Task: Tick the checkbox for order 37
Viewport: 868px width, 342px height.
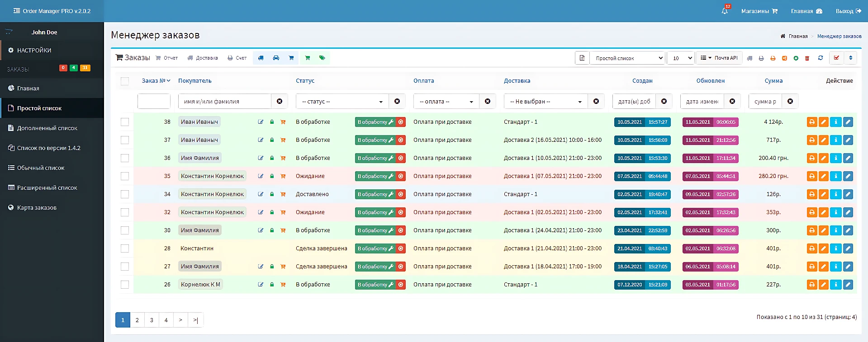Action: click(x=125, y=140)
